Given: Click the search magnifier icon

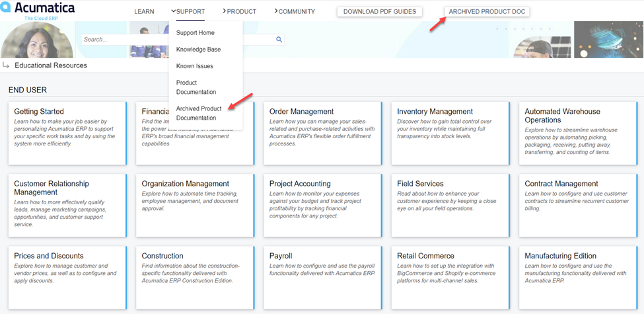Looking at the screenshot, I should click(x=279, y=40).
